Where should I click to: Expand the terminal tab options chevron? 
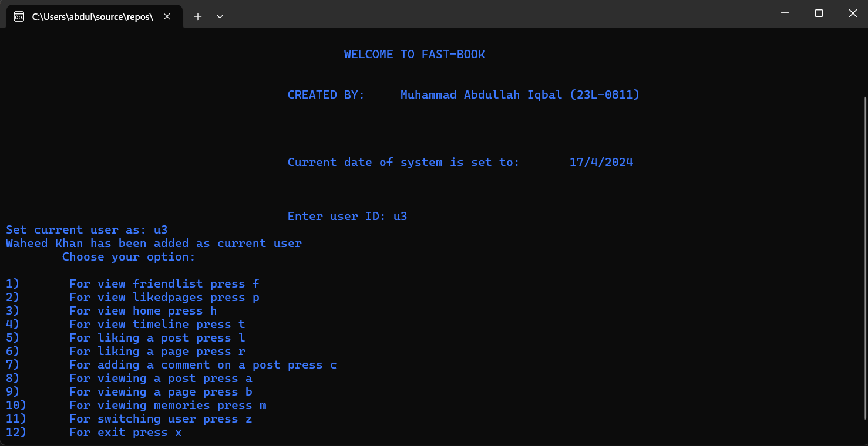click(x=220, y=16)
